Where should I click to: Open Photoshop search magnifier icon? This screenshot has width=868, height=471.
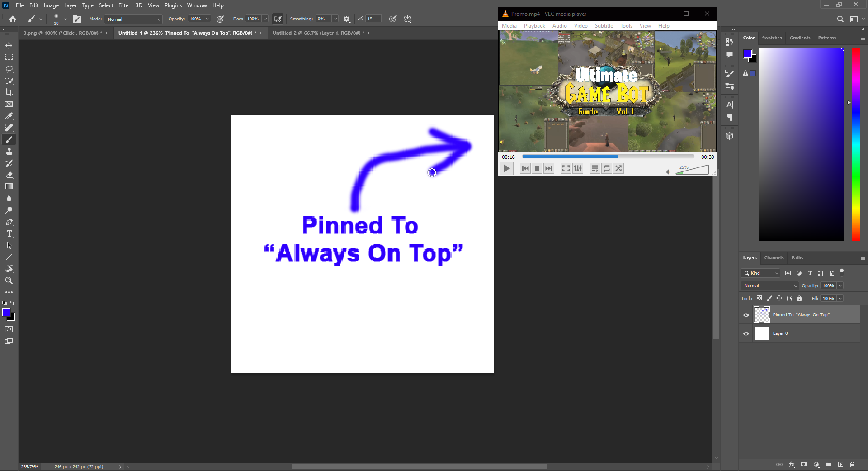click(840, 19)
